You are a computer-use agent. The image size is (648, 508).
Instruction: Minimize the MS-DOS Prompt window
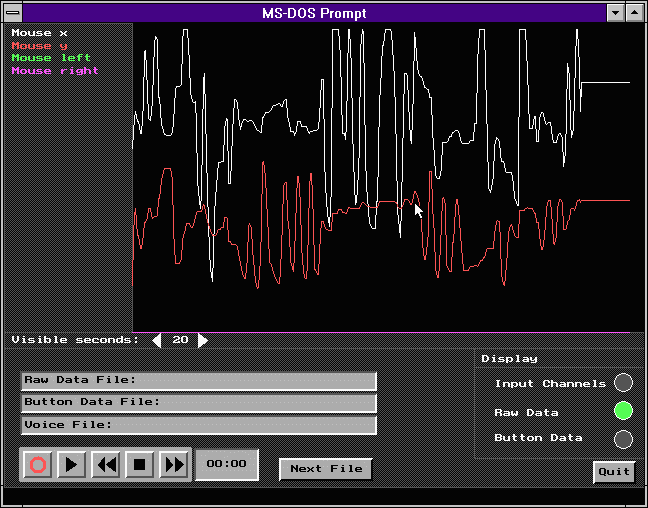(616, 13)
